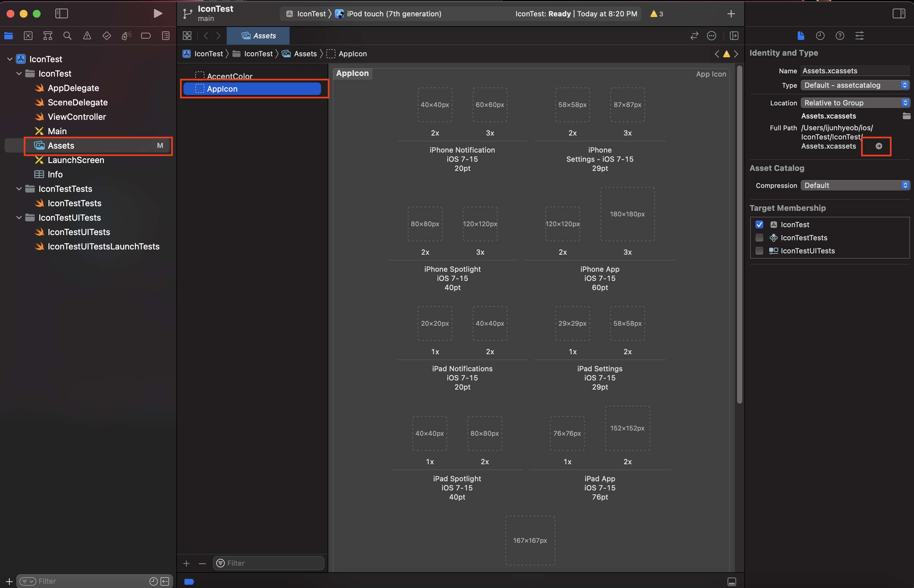Hide the navigator sidebar toggle
Screen dimensions: 914x588
62,14
